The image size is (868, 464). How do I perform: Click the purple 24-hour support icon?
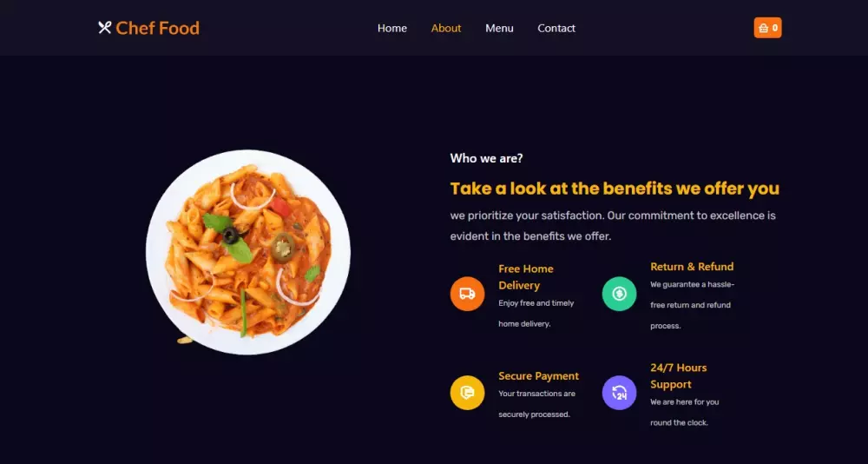(x=619, y=393)
